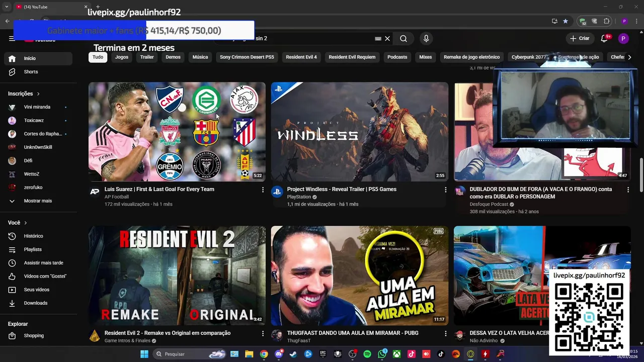
Task: Show more category chips with right arrow
Action: [x=629, y=57]
